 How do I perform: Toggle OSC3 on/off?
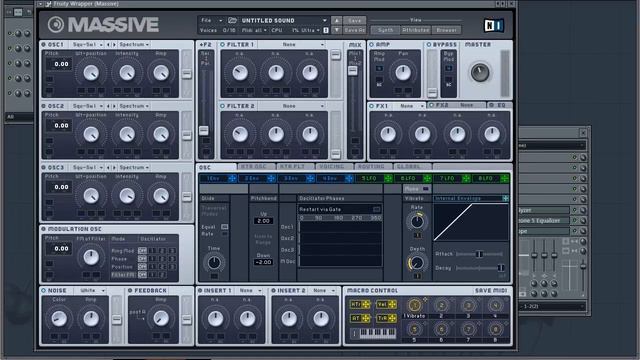coord(44,168)
